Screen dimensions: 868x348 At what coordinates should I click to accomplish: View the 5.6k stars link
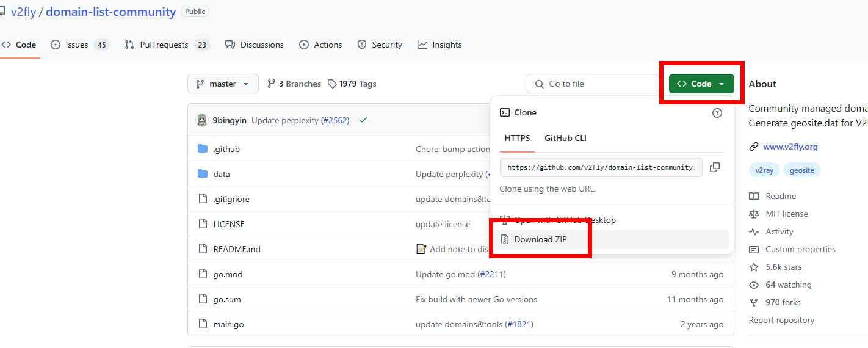click(x=784, y=267)
